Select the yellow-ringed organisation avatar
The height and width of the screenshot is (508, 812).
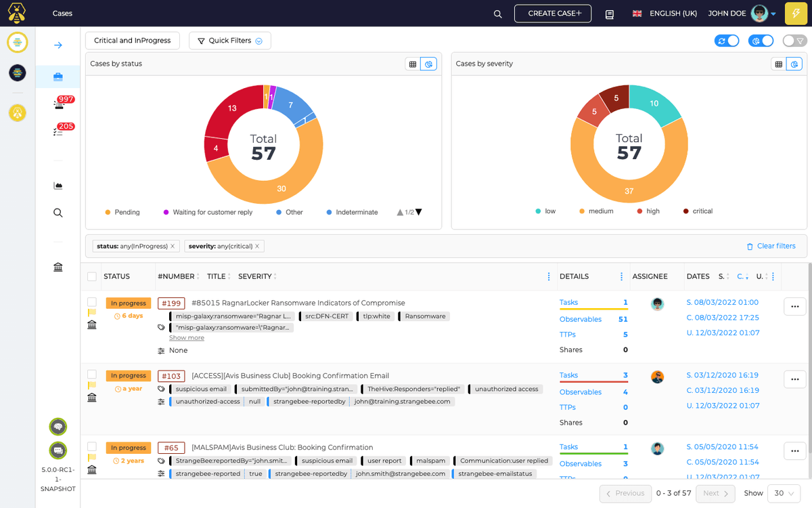(18, 42)
